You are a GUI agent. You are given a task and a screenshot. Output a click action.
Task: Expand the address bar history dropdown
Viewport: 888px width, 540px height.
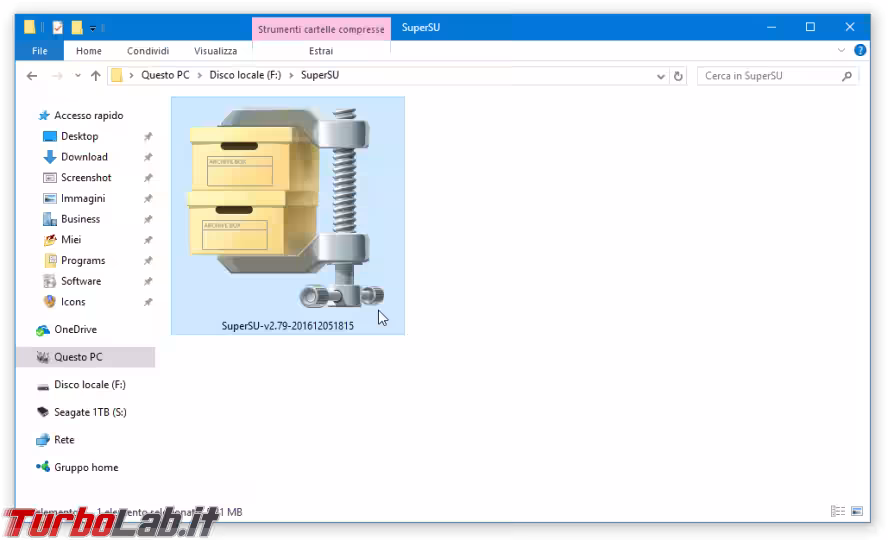pyautogui.click(x=661, y=76)
